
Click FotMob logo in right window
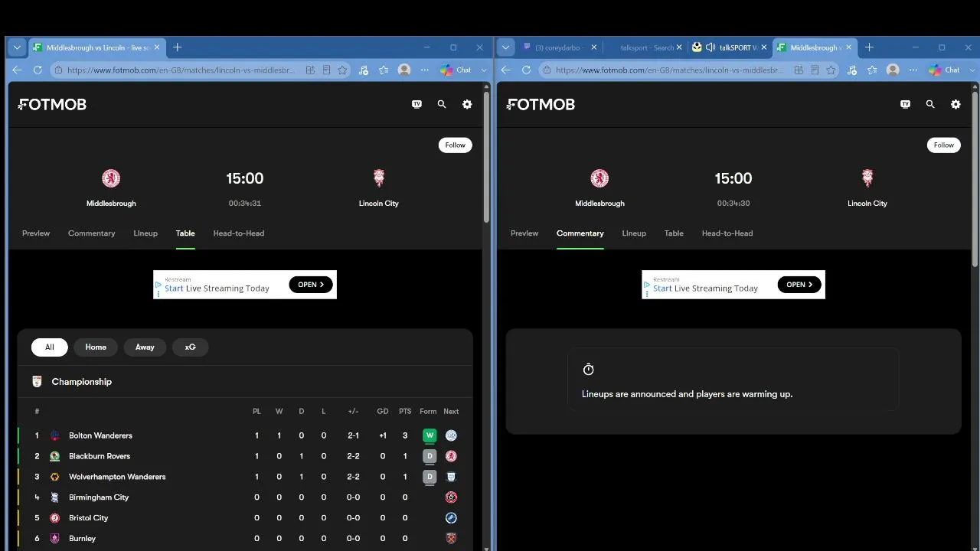541,104
